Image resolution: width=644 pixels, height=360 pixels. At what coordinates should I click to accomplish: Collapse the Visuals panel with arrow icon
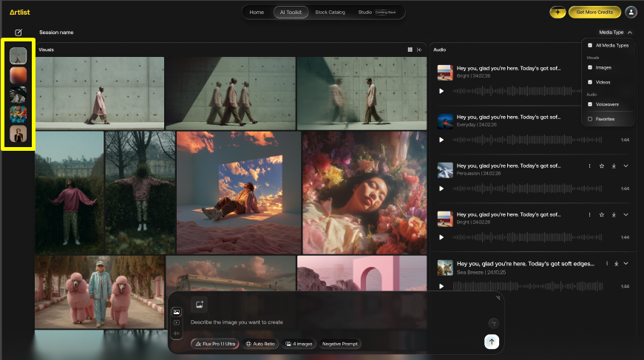[420, 50]
